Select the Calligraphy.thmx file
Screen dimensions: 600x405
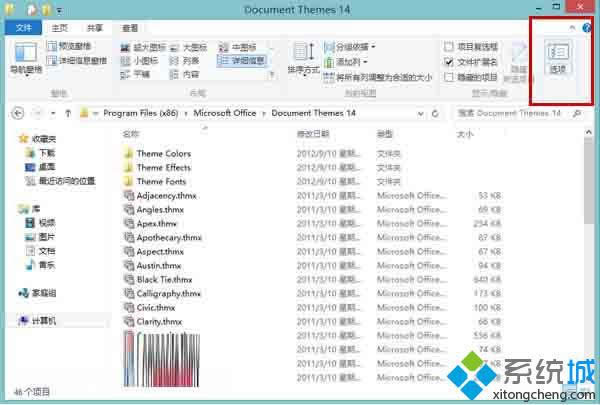point(163,293)
